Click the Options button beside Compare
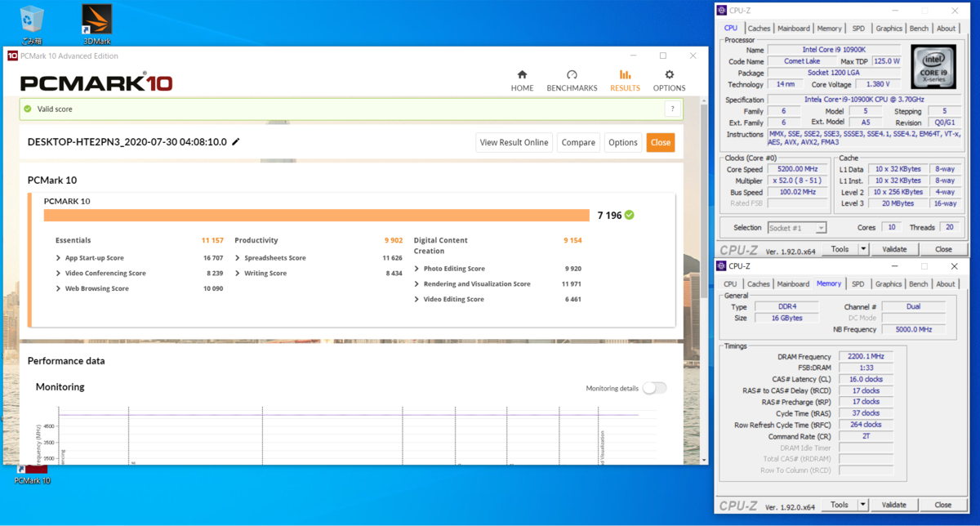The image size is (980, 526). coord(622,142)
